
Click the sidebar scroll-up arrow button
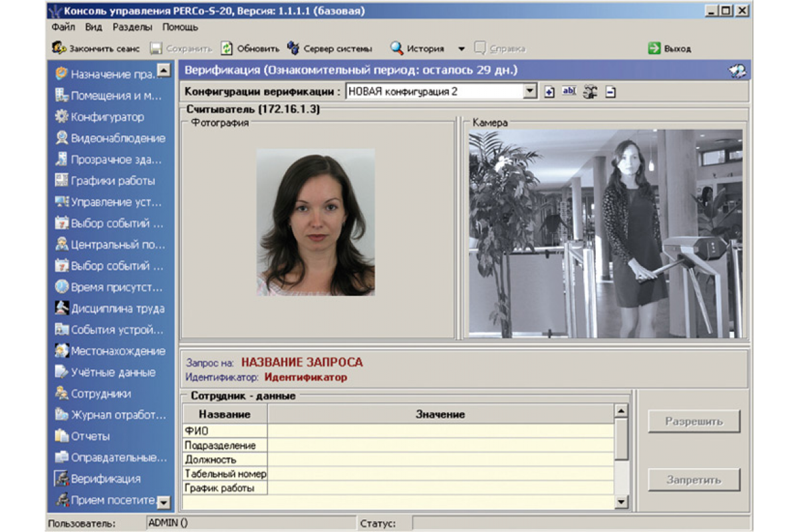(165, 70)
